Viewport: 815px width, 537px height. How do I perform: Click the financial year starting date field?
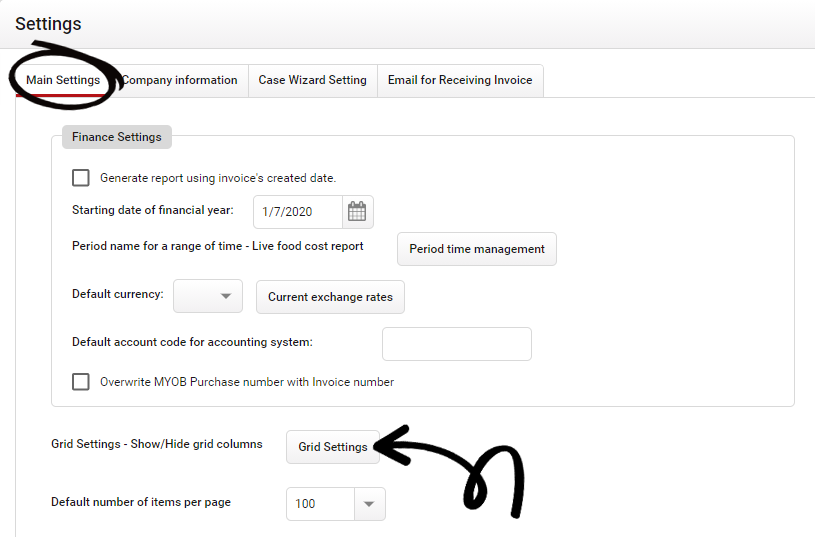click(297, 211)
